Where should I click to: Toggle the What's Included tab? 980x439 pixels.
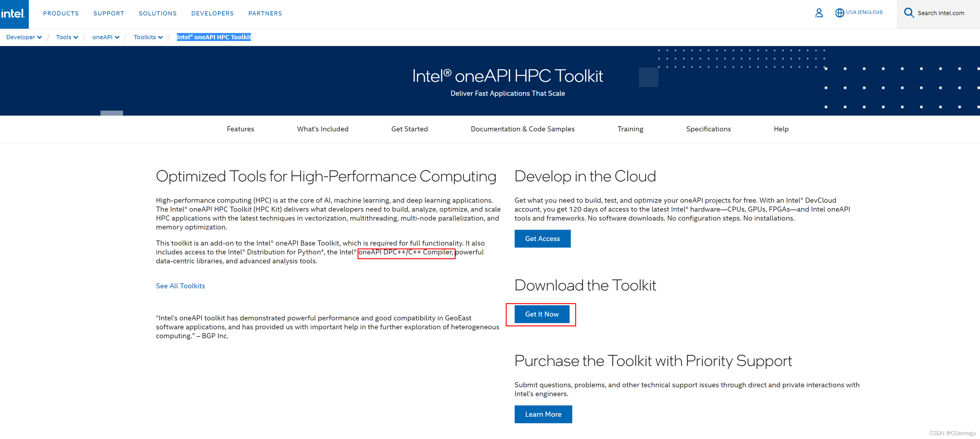pos(323,129)
